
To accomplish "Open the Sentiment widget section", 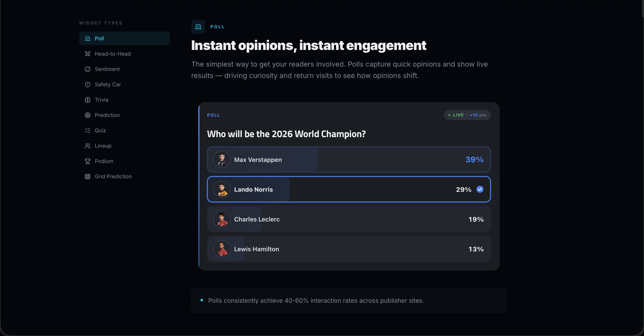I will point(107,69).
